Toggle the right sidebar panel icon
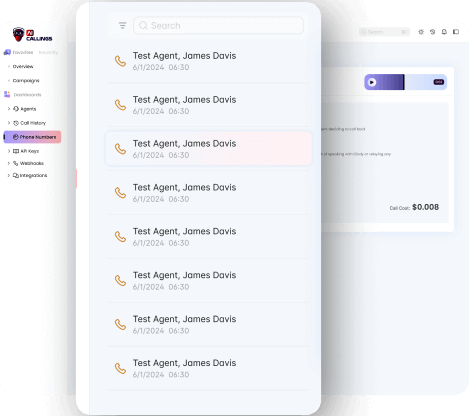470x416 pixels. (456, 32)
